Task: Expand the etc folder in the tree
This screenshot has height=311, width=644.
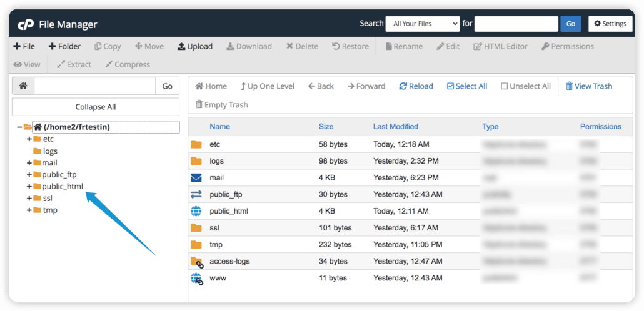Action: pos(29,139)
